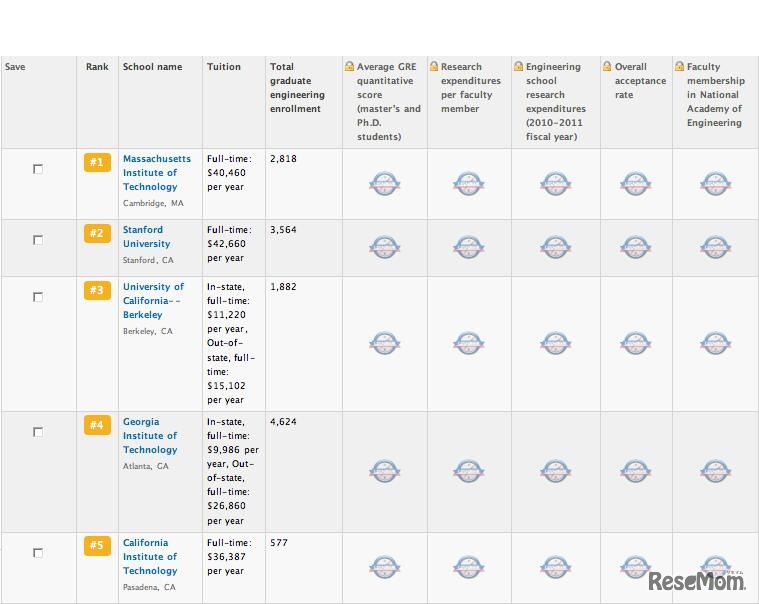Click the lock icon beside Average GRE quantitative score

[x=349, y=66]
